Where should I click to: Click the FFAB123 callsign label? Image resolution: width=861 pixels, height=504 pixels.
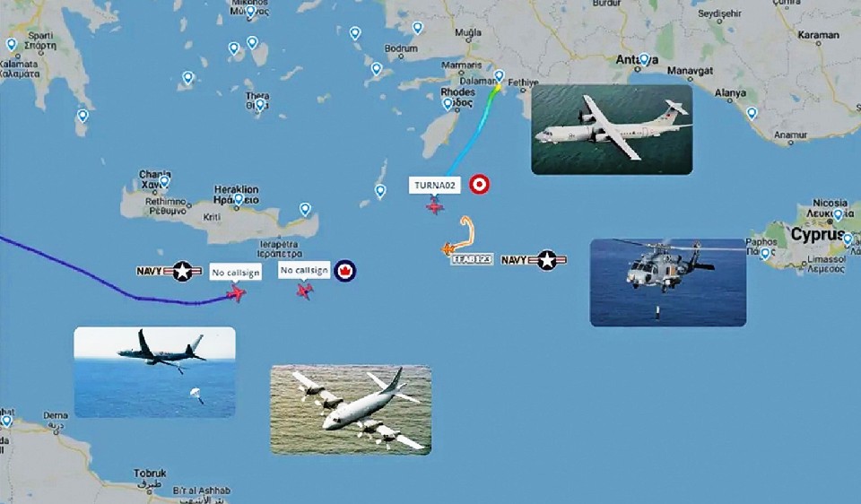tap(471, 258)
